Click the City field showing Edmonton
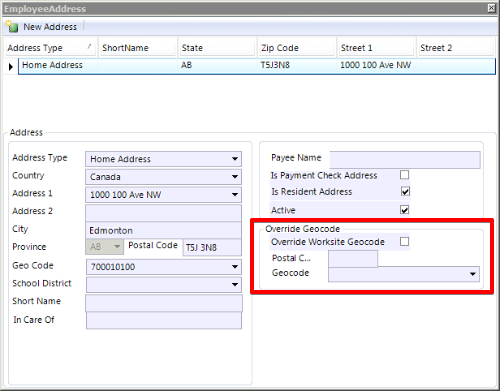The width and height of the screenshot is (500, 391). 163,230
